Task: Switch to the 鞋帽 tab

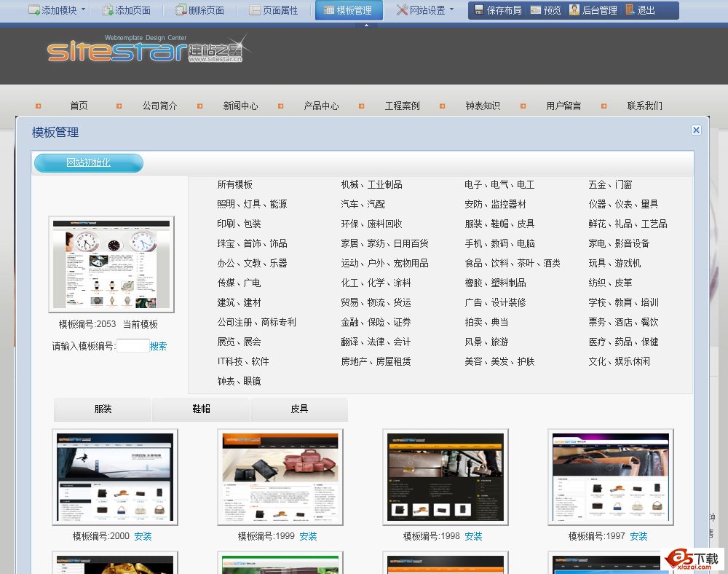Action: (201, 409)
